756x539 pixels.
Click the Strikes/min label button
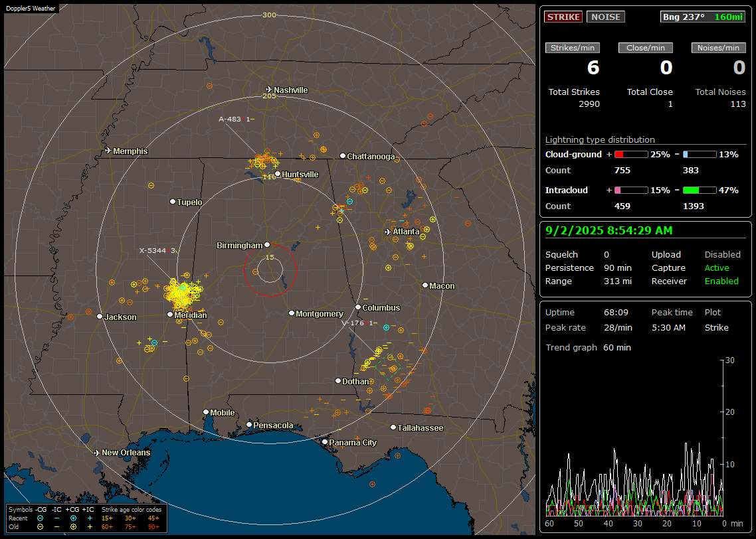tap(572, 48)
